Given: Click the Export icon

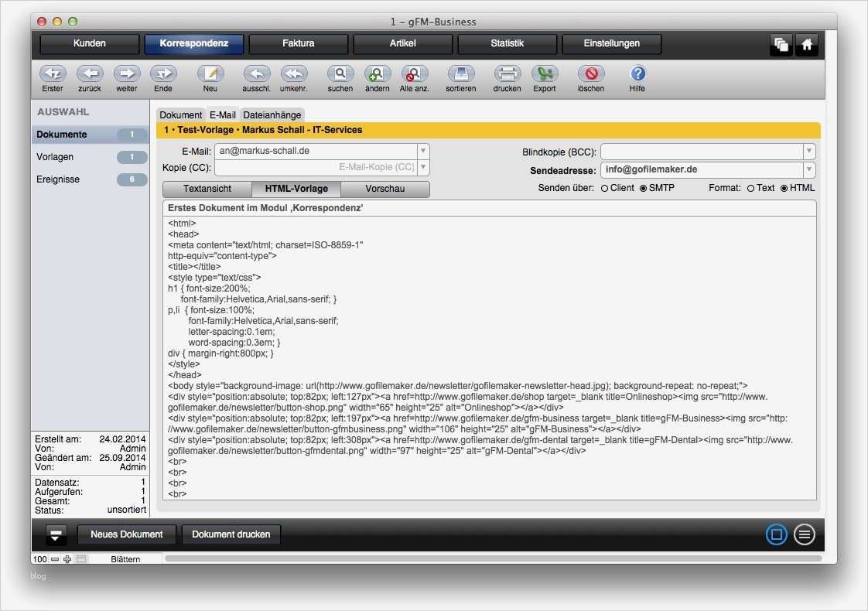Looking at the screenshot, I should [544, 73].
